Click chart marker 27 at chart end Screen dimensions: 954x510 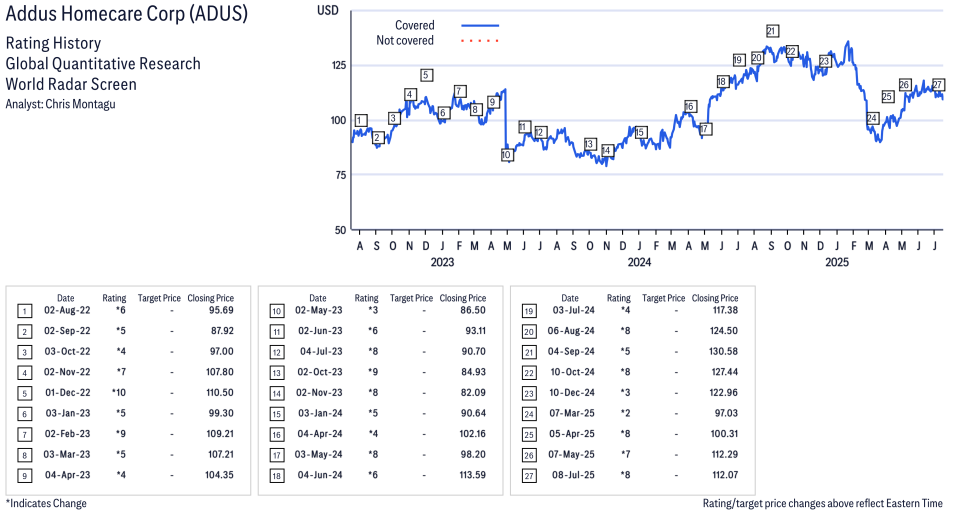click(x=938, y=85)
